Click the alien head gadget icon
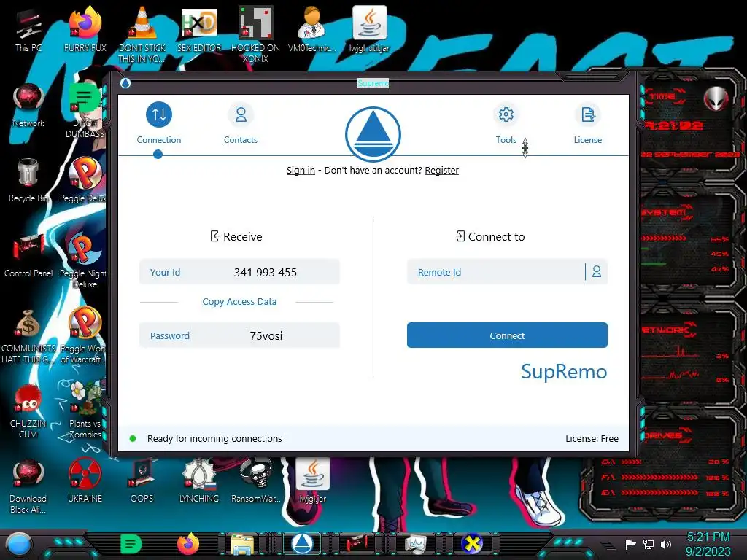The height and width of the screenshot is (560, 747). (716, 99)
